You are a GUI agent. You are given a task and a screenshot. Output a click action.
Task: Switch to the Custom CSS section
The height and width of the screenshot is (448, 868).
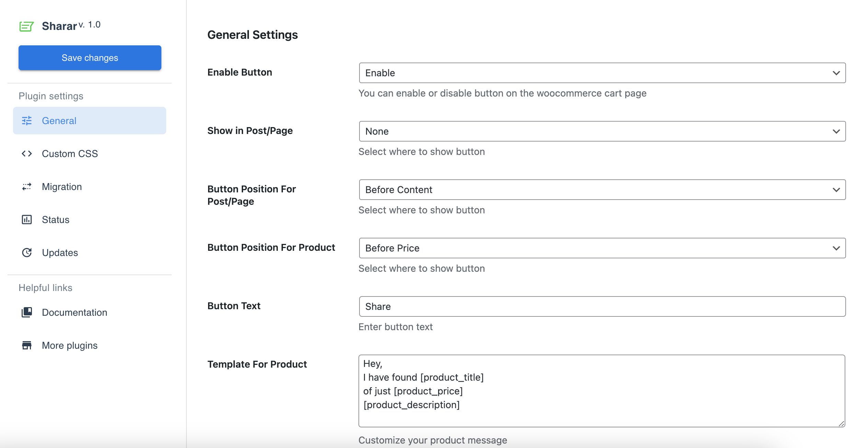[x=70, y=154]
